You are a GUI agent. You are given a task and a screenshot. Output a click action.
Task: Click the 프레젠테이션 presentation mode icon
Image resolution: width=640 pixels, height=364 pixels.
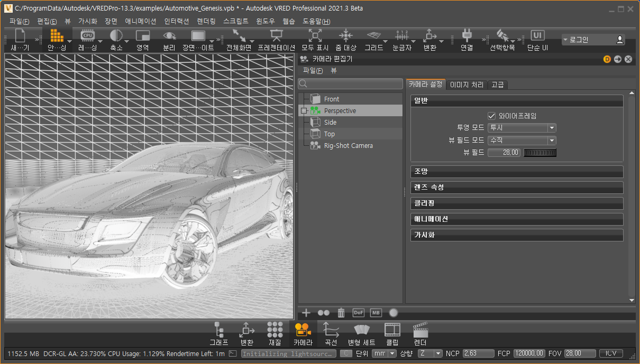click(276, 36)
